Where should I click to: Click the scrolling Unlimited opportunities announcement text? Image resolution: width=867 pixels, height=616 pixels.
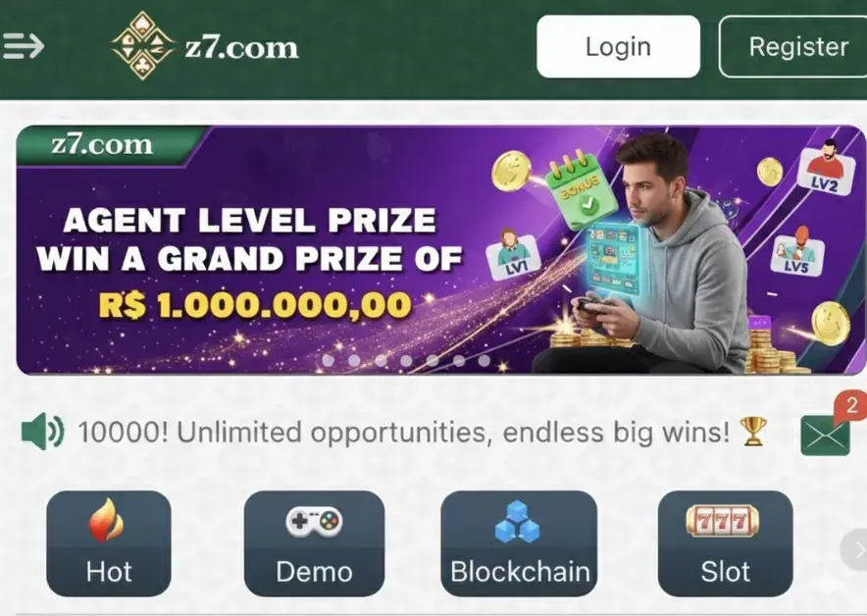pos(404,433)
